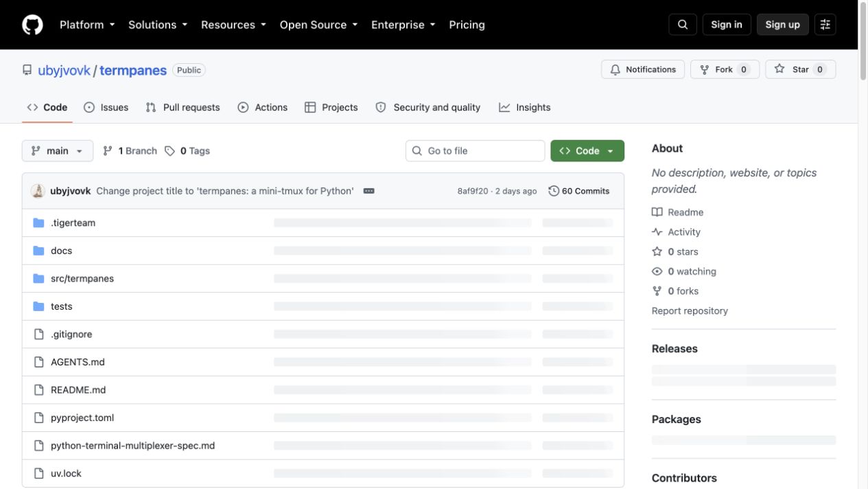This screenshot has height=489, width=868.
Task: Click the Activity pulse icon
Action: point(657,232)
